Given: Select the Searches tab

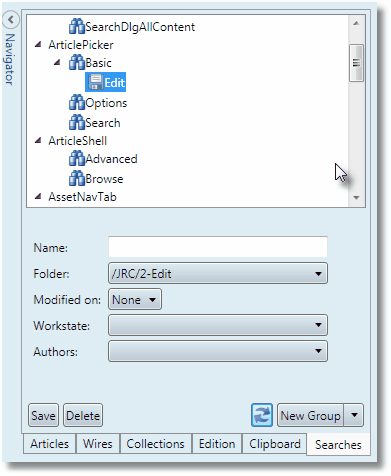Looking at the screenshot, I should [338, 444].
